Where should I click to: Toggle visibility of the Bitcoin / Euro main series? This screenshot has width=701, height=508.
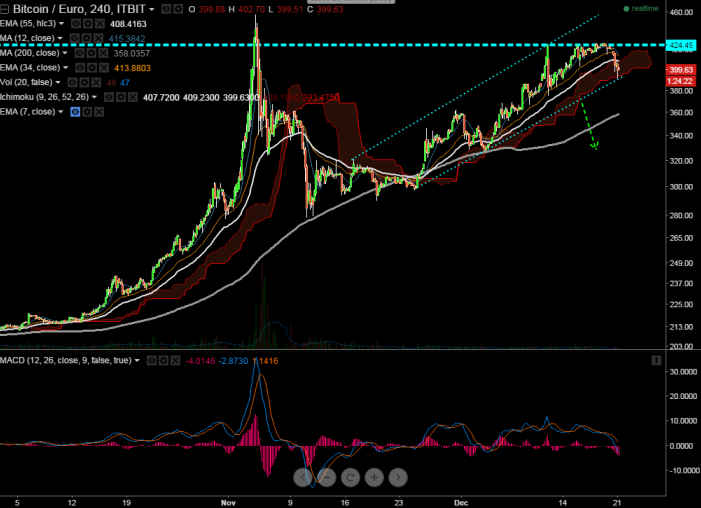[166, 9]
